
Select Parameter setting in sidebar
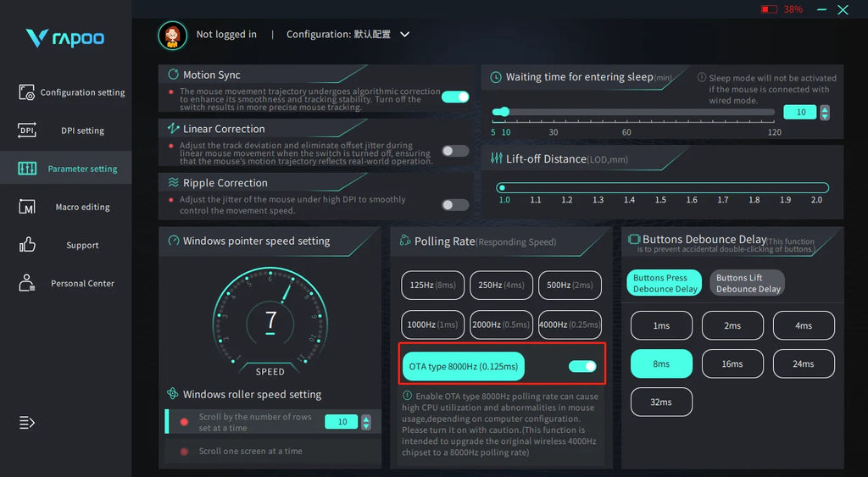tap(66, 169)
